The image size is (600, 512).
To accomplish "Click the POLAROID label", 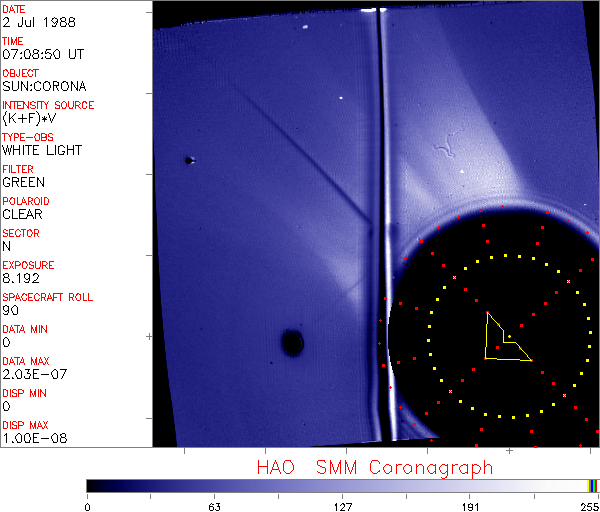I will (x=26, y=201).
